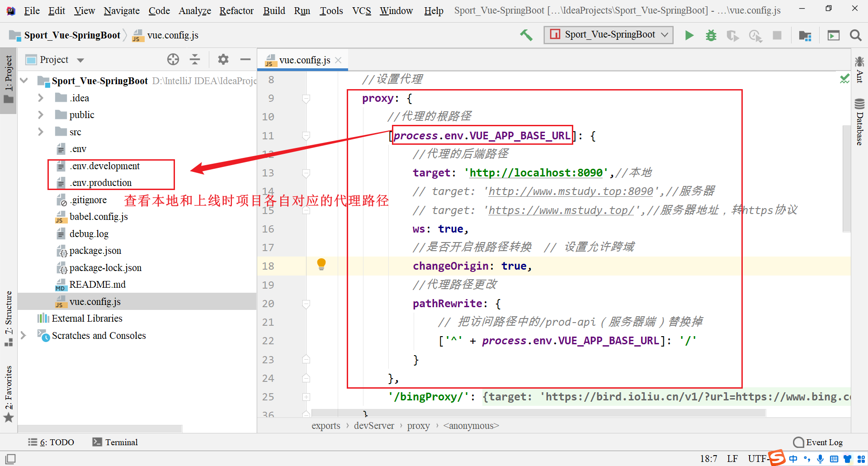Run Sport_Vue-SpringBoot with the green play icon
This screenshot has height=466, width=868.
coord(689,35)
